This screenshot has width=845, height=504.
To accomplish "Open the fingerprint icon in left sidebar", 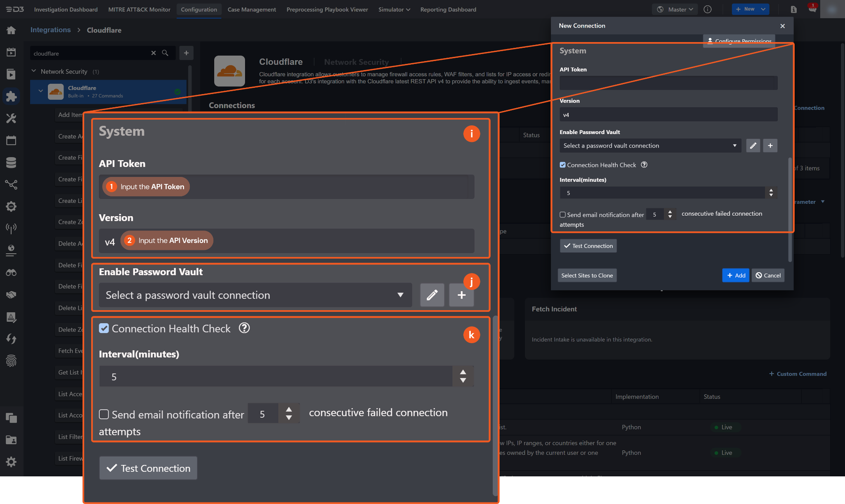I will tap(11, 361).
